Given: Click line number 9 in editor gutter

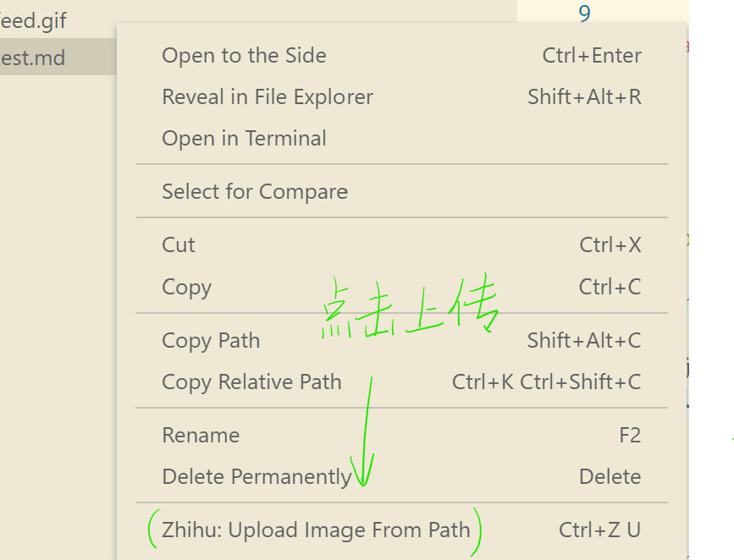Looking at the screenshot, I should pyautogui.click(x=584, y=13).
